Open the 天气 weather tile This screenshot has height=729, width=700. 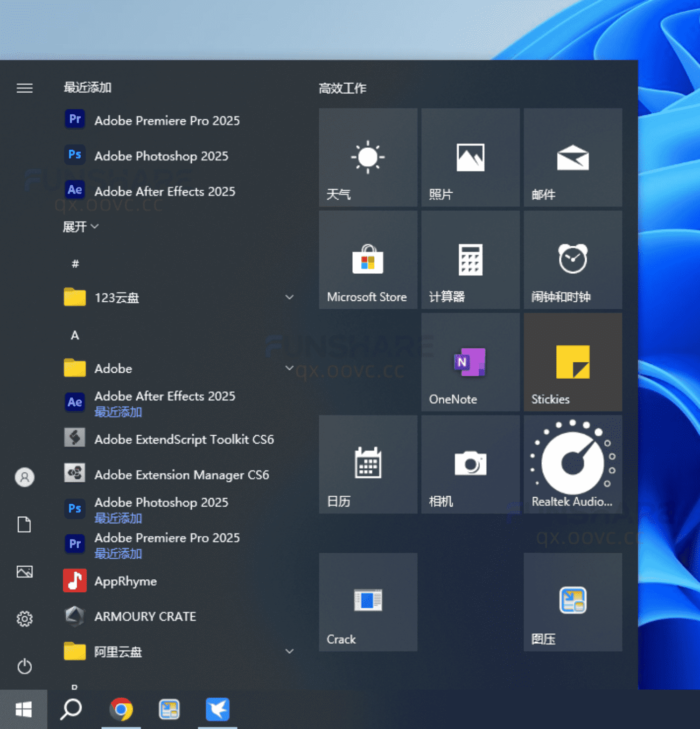[x=368, y=158]
